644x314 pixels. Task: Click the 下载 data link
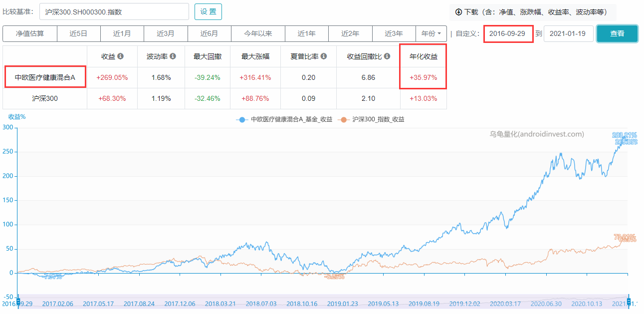[532, 12]
